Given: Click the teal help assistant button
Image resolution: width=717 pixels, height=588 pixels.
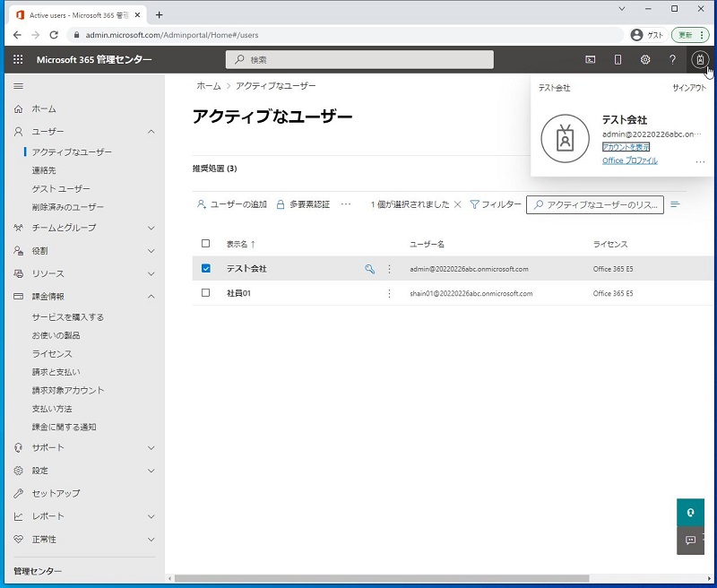Looking at the screenshot, I should (690, 512).
